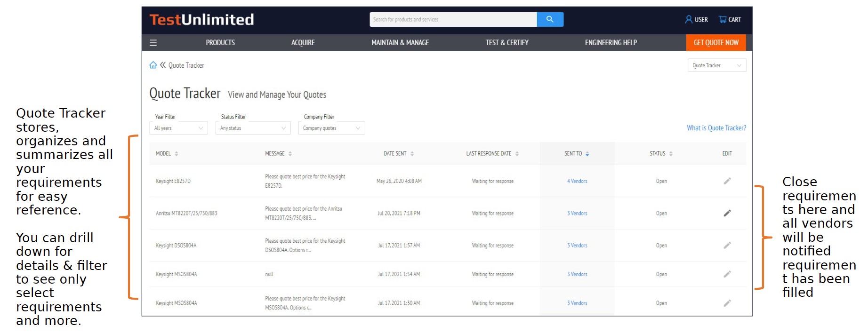This screenshot has width=868, height=333.
Task: Select the TEST & CERTIFY menu
Action: 506,43
